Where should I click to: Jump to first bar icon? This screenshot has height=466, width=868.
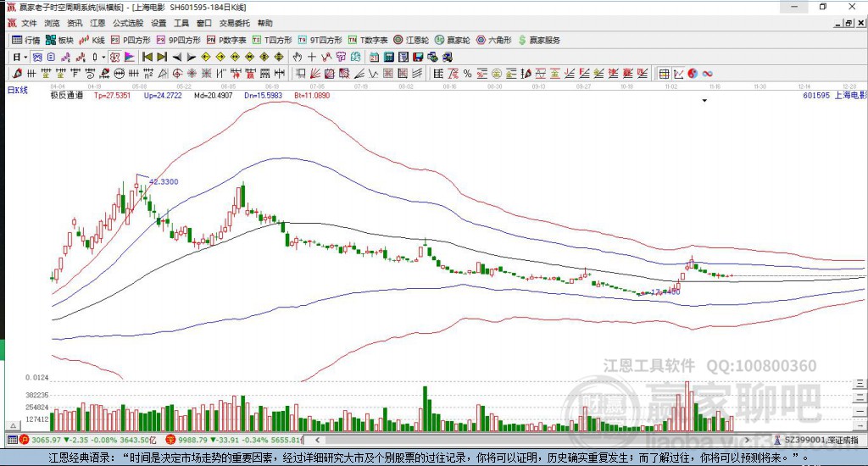tap(147, 57)
